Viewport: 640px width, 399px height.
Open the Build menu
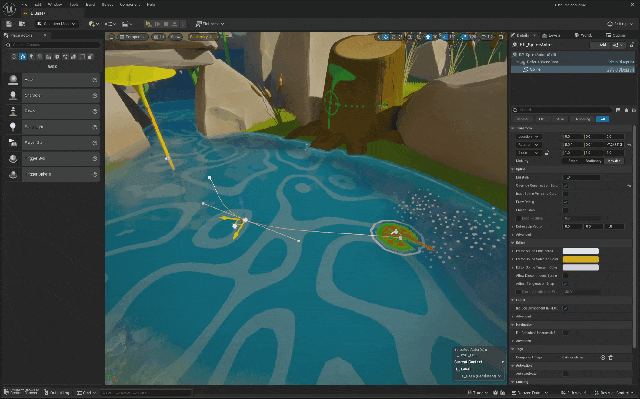point(90,4)
